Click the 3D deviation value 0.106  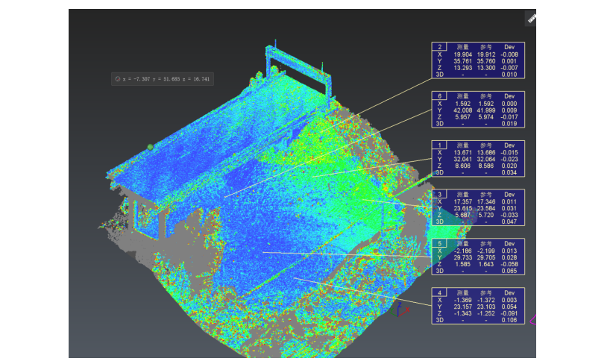point(509,320)
